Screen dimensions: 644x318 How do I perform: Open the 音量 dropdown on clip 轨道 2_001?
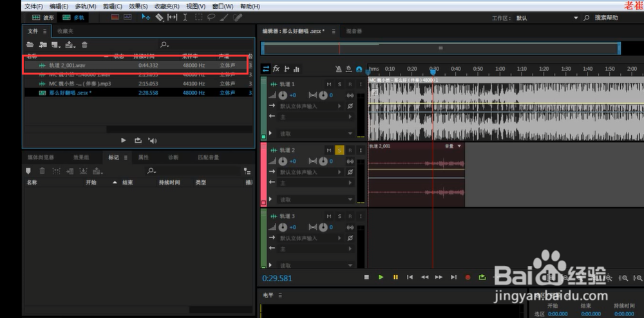pos(453,146)
